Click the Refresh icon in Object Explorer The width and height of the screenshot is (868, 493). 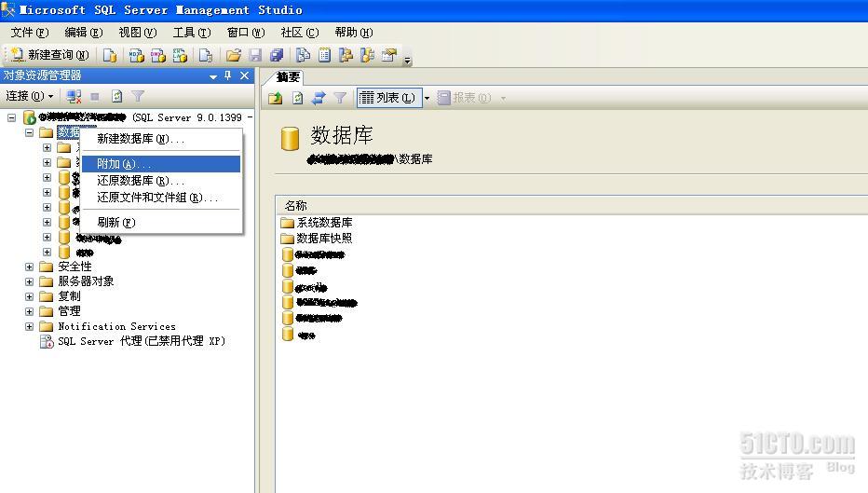tap(116, 96)
